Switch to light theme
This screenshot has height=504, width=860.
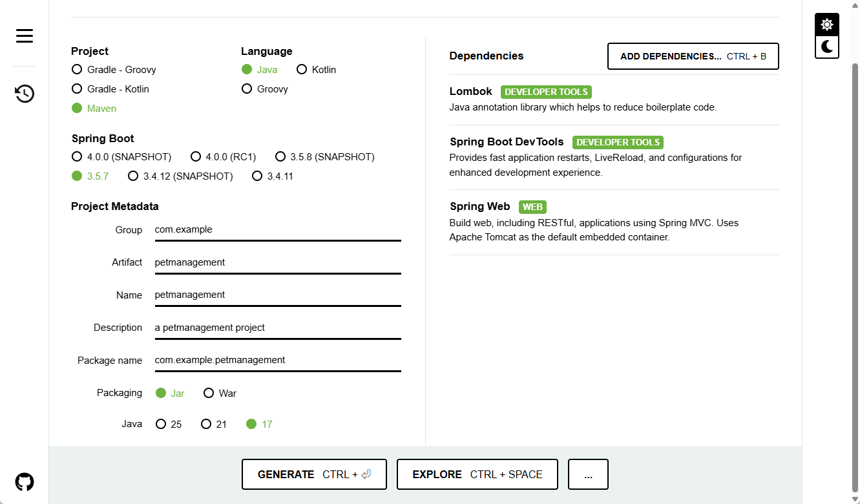(826, 24)
